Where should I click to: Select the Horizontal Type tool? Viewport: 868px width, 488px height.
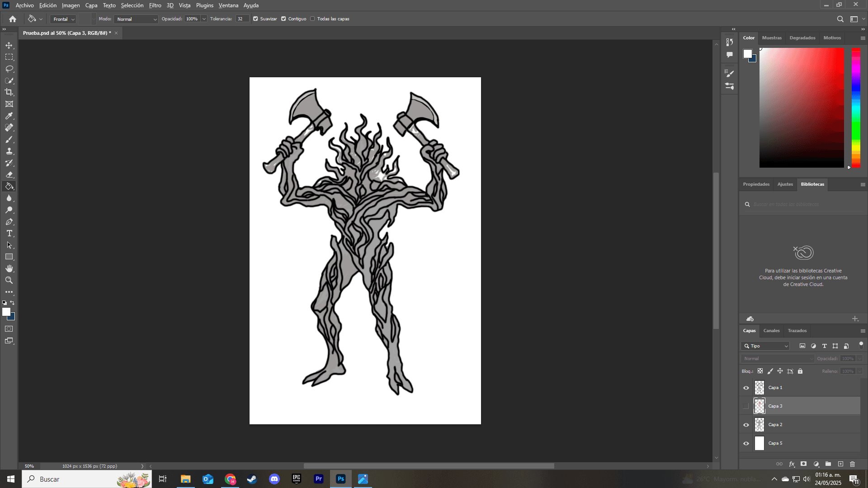pos(9,234)
